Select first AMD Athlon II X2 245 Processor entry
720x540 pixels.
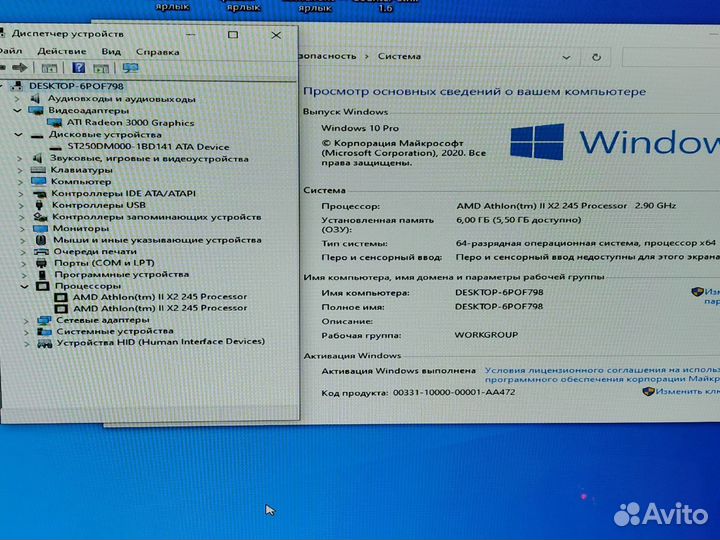pyautogui.click(x=160, y=297)
